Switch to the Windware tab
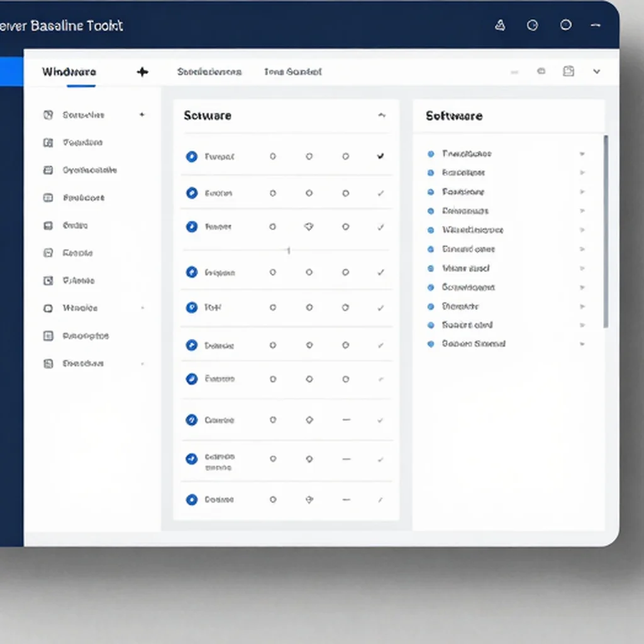 pos(69,72)
